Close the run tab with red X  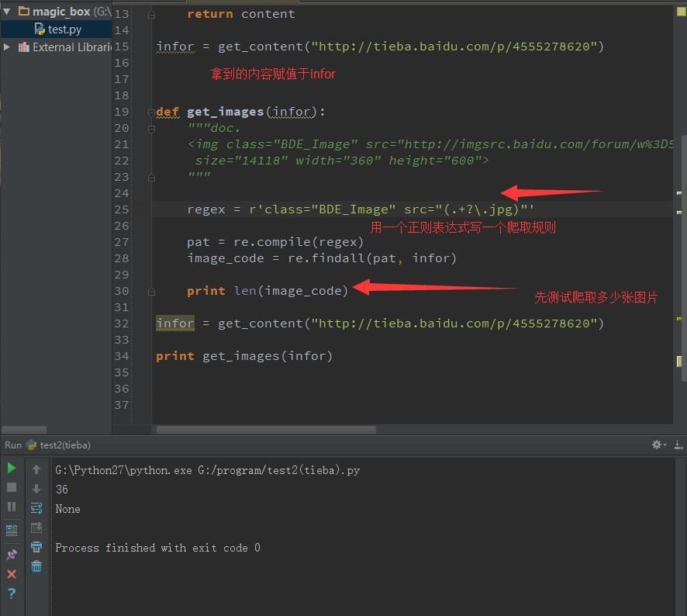pos(12,574)
